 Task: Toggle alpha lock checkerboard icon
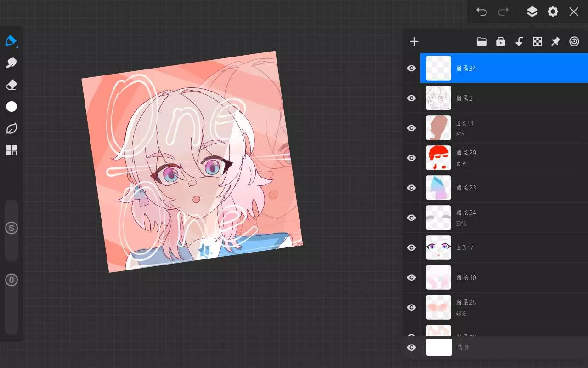537,42
